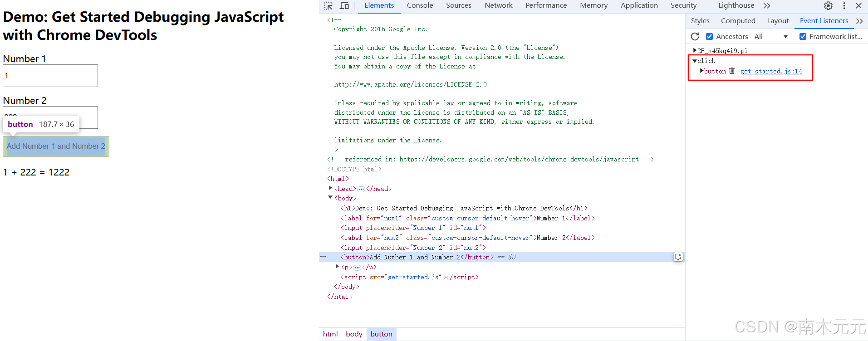Select the input id num1 line

(x=413, y=228)
